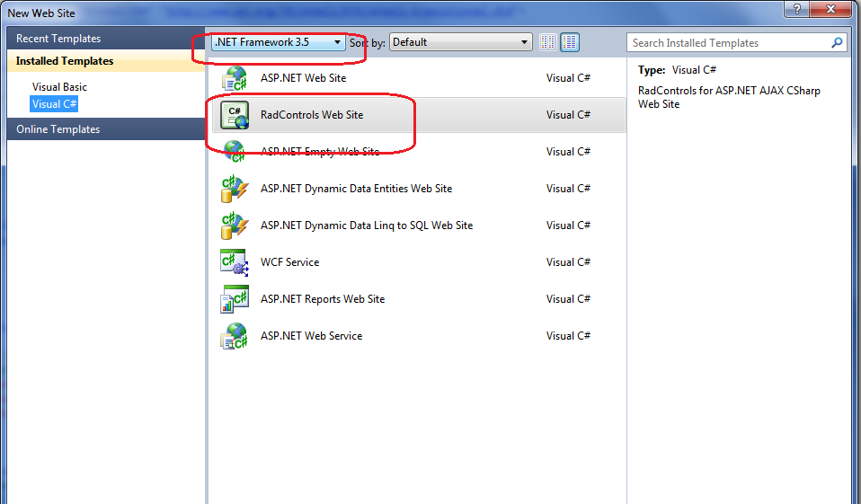Image resolution: width=861 pixels, height=504 pixels.
Task: Click Visual C# beside ASP.NET Web Service
Action: [568, 335]
